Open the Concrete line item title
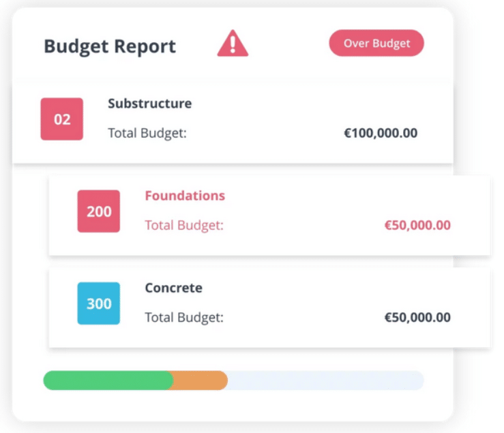 pos(173,288)
